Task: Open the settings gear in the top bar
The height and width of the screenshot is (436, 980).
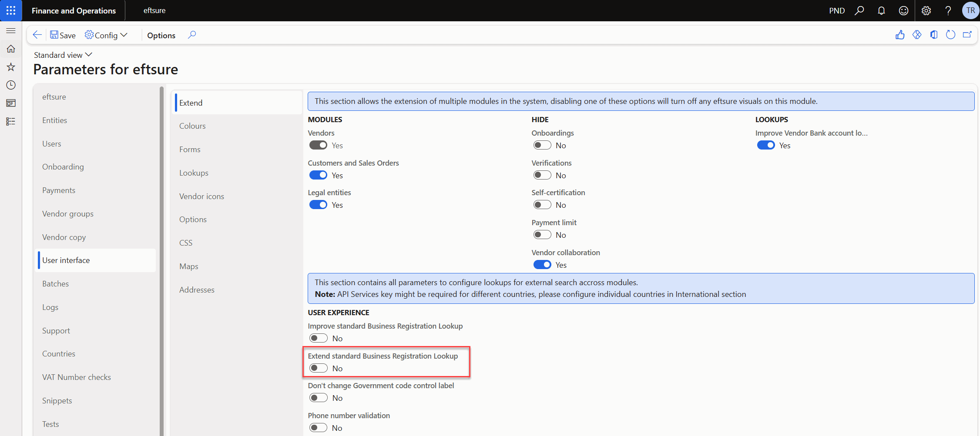Action: tap(926, 10)
